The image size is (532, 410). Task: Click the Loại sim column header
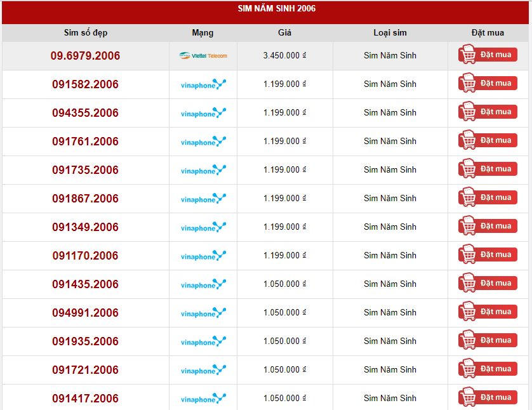coord(390,33)
